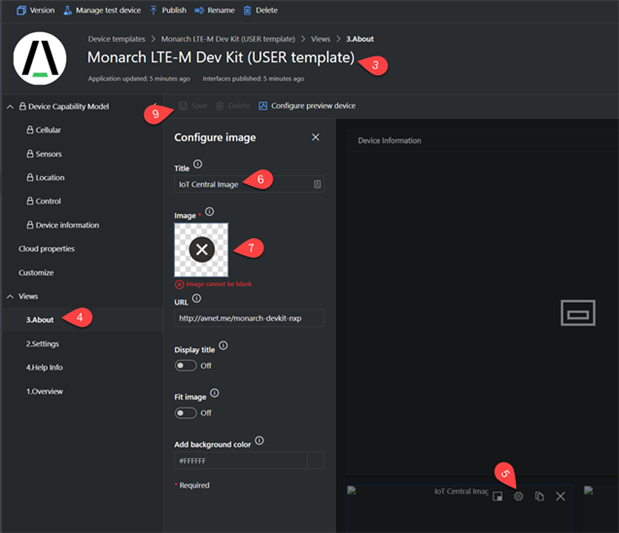Open Cloud properties

46,249
